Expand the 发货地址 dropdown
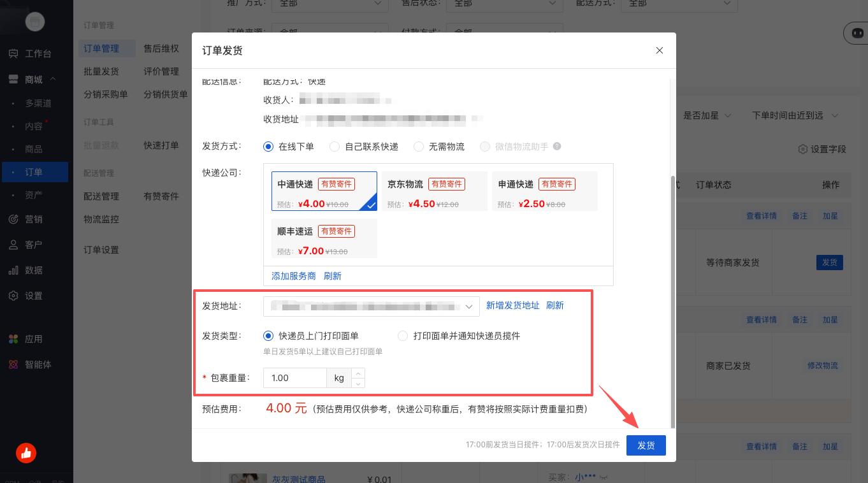 pyautogui.click(x=469, y=306)
